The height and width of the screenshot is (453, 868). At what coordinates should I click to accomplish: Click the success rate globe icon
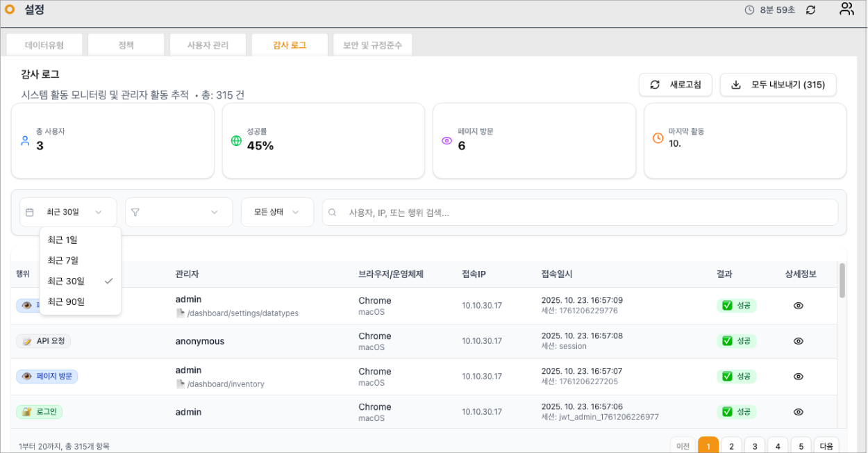(236, 140)
